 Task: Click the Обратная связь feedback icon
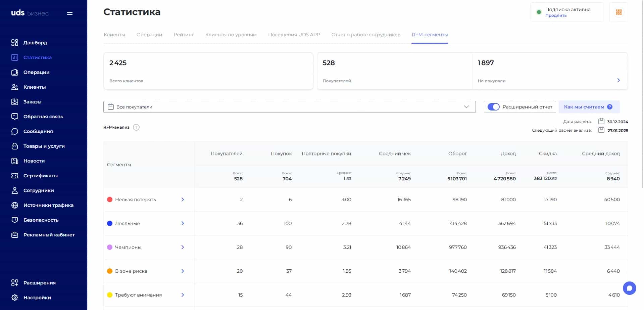click(x=15, y=117)
